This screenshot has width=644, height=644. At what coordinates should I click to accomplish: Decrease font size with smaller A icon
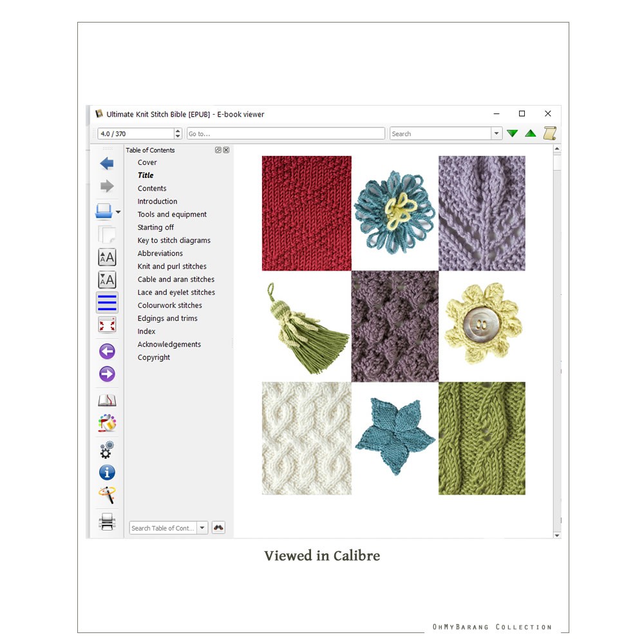(x=107, y=280)
